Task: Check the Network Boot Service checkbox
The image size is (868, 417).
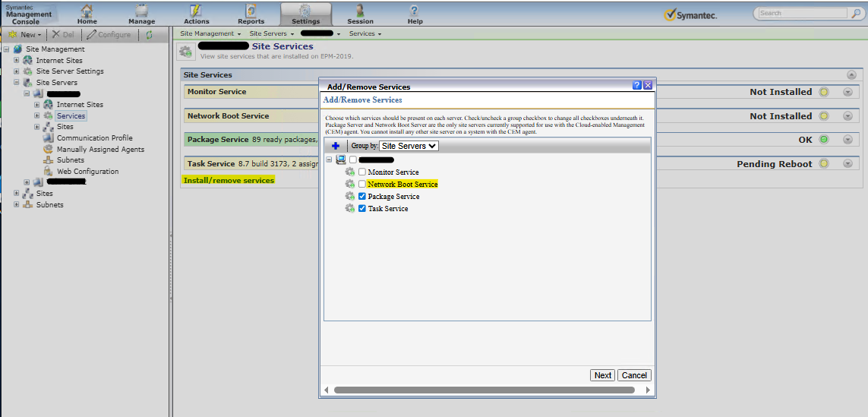Action: (x=362, y=185)
